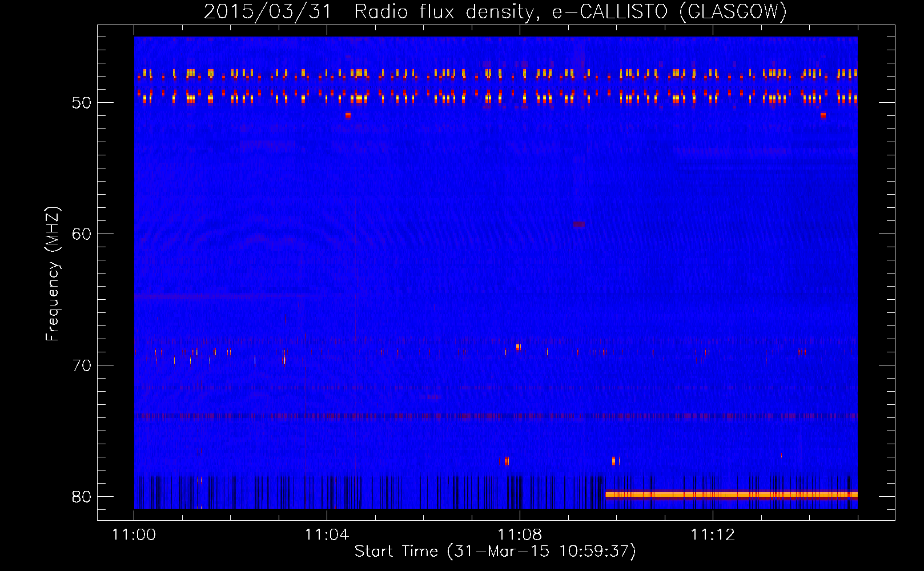Click the 60 frequency tick label

(82, 234)
